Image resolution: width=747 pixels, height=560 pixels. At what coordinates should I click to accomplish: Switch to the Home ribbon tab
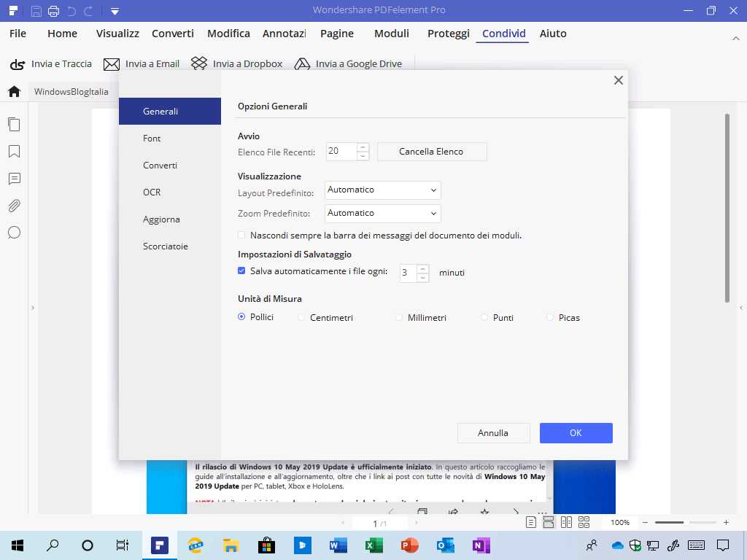(63, 34)
